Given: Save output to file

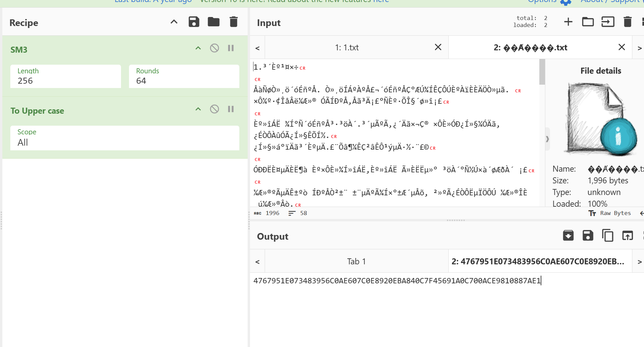Looking at the screenshot, I should pyautogui.click(x=588, y=235).
